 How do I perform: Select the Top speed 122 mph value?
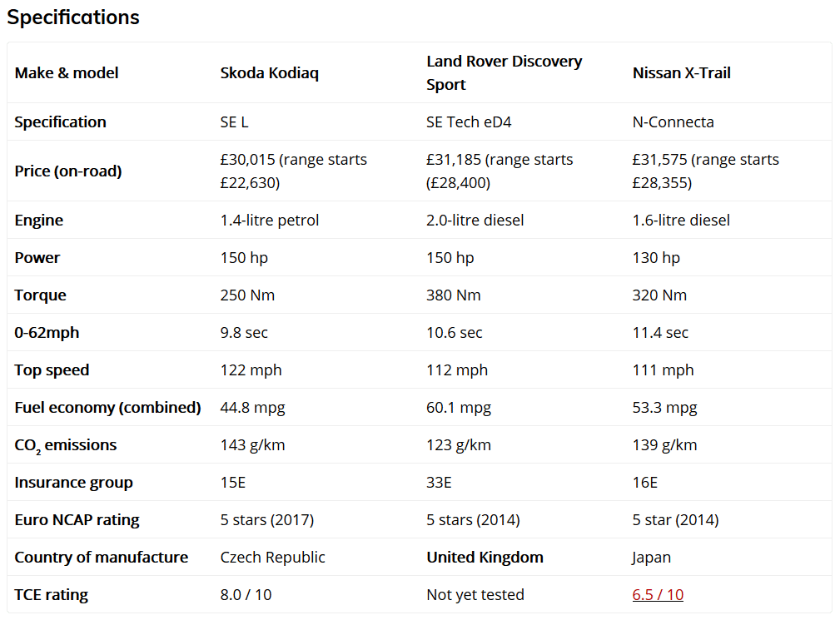[251, 370]
